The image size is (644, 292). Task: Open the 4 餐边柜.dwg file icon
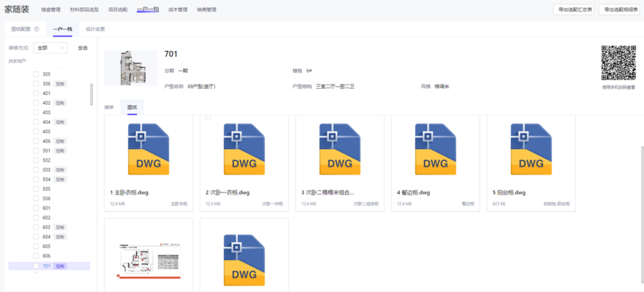click(435, 149)
